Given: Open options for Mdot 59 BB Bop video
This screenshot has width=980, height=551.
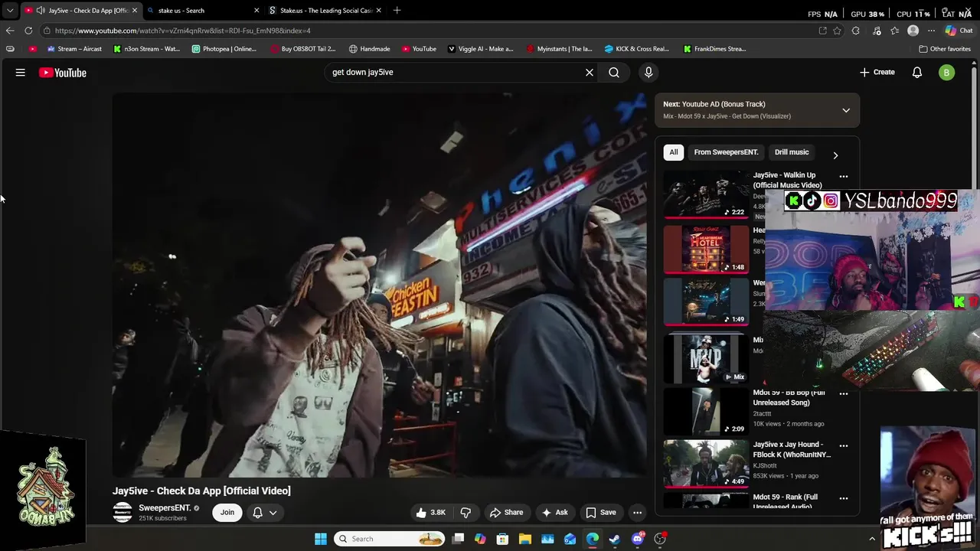Looking at the screenshot, I should [x=844, y=394].
